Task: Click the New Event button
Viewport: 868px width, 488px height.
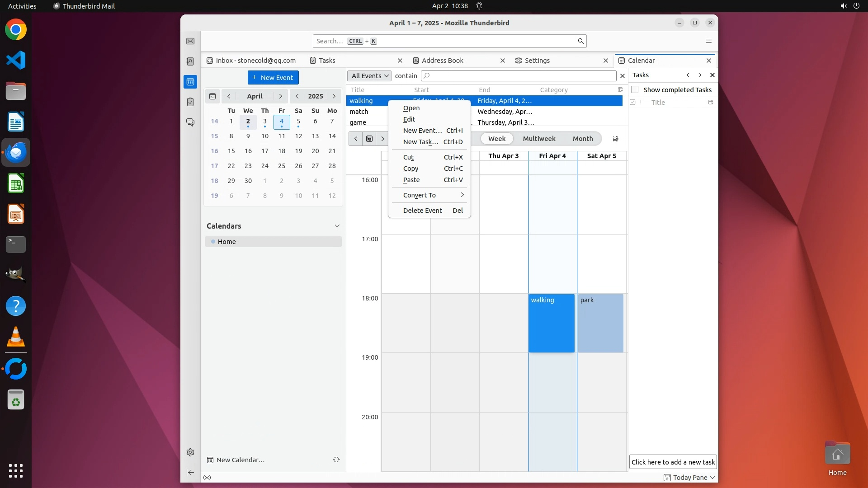Action: 273,78
